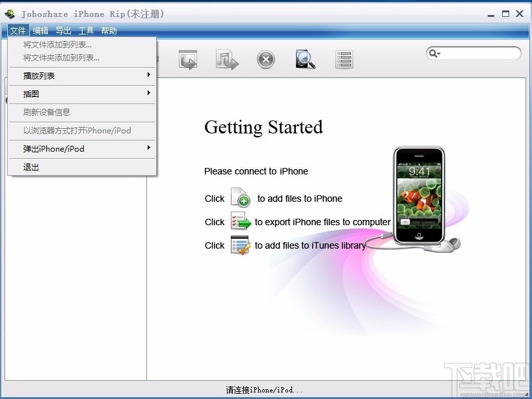Close the Joboshare iPhone Rip window
The image size is (532, 399).
(520, 14)
